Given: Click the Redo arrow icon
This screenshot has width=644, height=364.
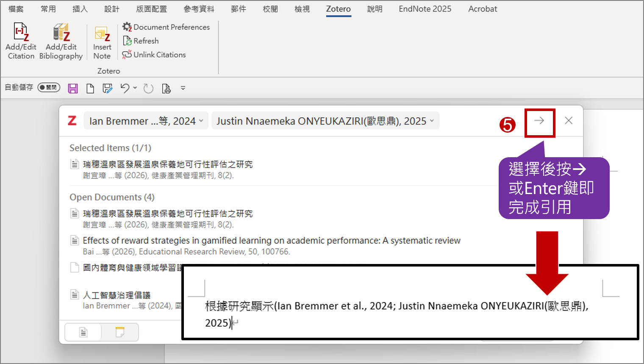Looking at the screenshot, I should coord(148,88).
